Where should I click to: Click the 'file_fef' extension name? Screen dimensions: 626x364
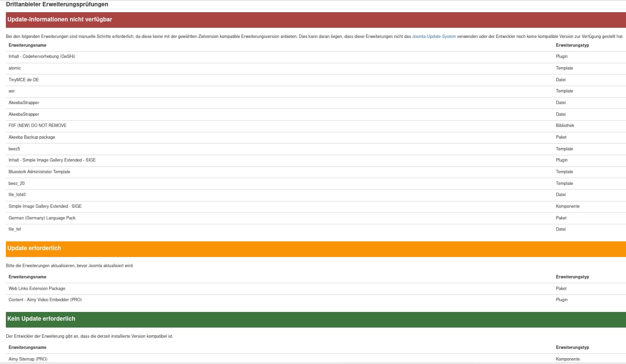[x=15, y=229]
